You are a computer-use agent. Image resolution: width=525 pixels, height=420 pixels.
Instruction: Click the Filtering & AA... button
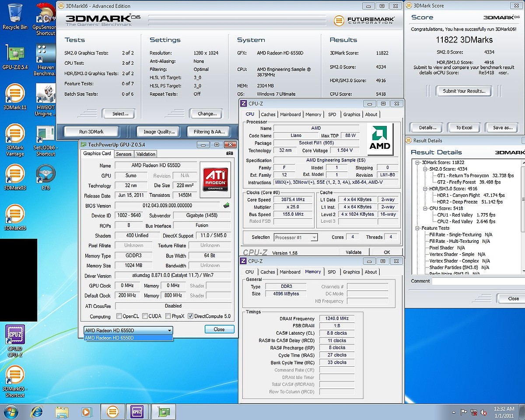point(209,131)
